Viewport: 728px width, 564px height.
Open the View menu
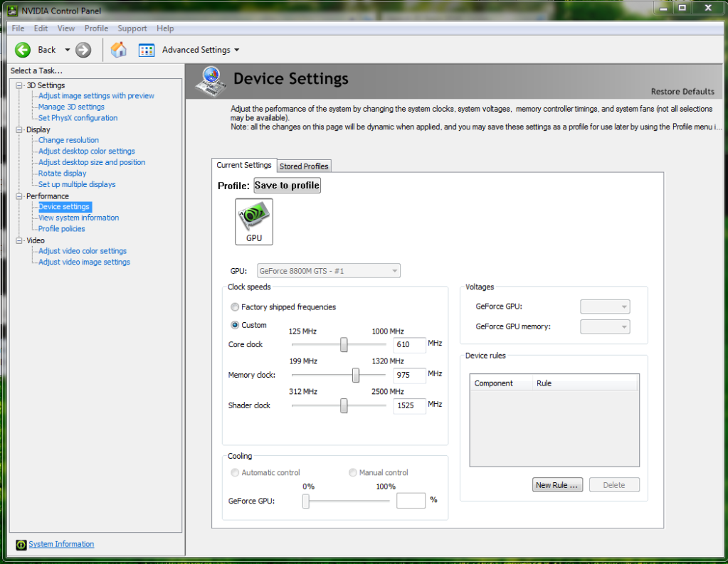click(x=66, y=28)
